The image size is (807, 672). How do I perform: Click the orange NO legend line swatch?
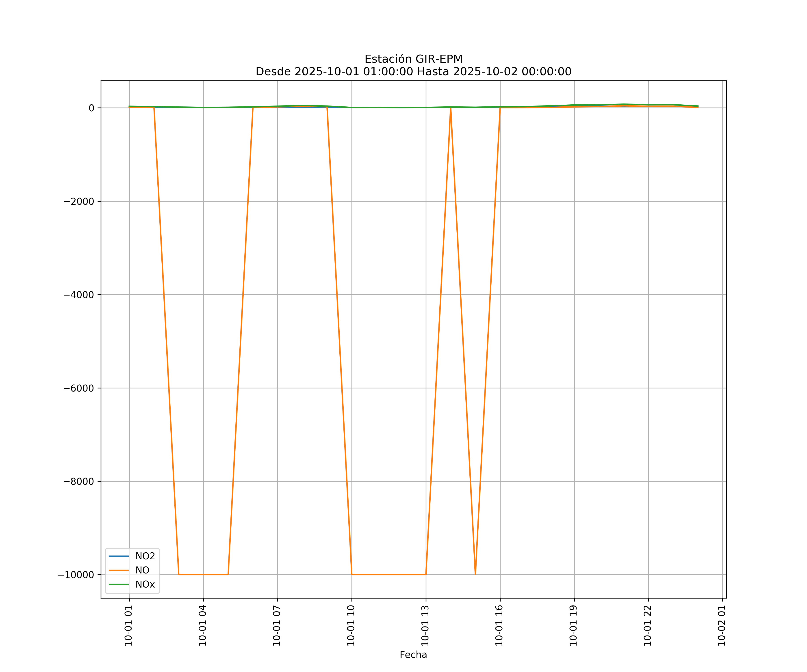[119, 570]
